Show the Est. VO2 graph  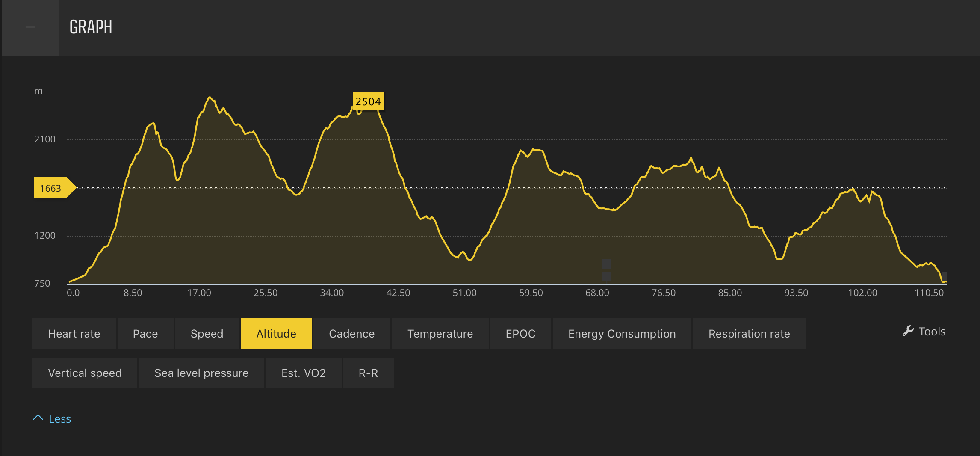click(304, 373)
